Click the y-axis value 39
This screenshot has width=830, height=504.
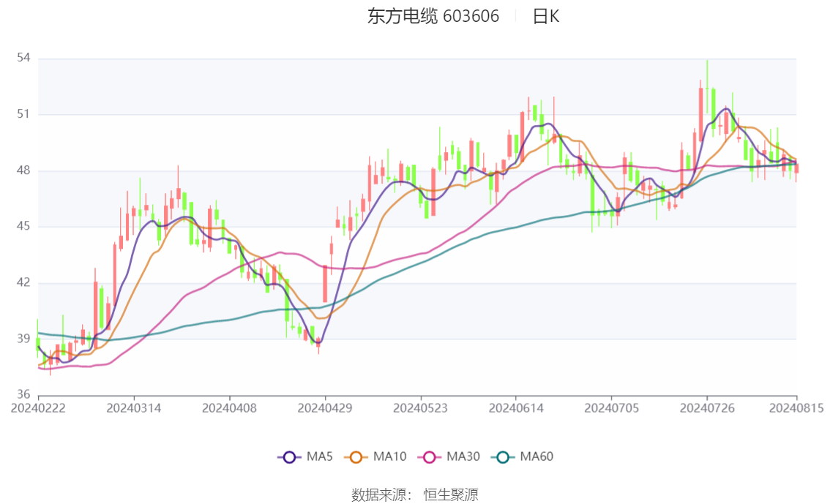(x=24, y=339)
